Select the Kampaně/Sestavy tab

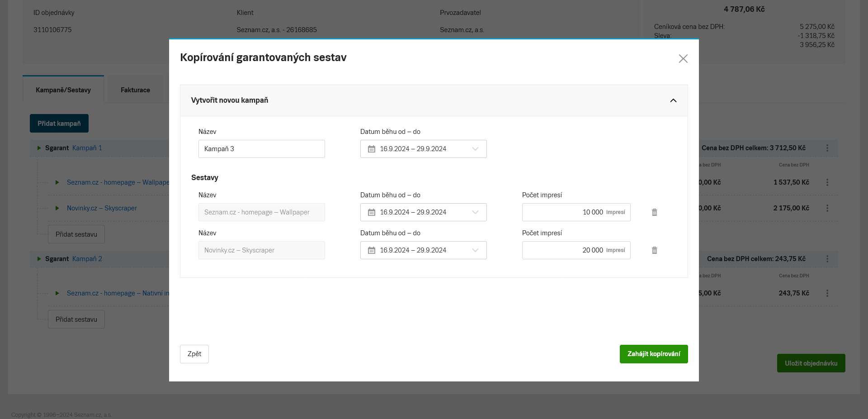point(63,90)
